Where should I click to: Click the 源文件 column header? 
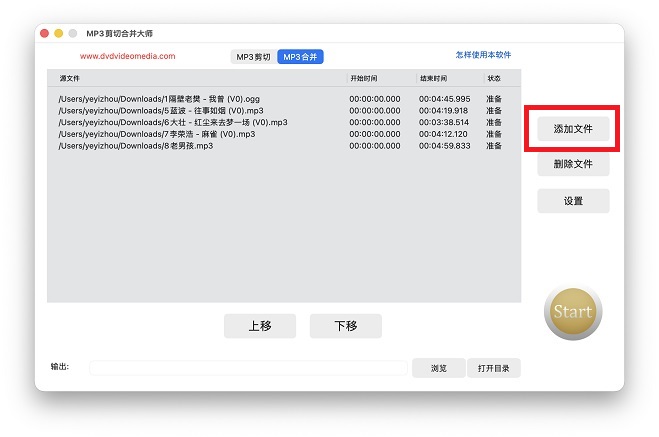(x=70, y=77)
